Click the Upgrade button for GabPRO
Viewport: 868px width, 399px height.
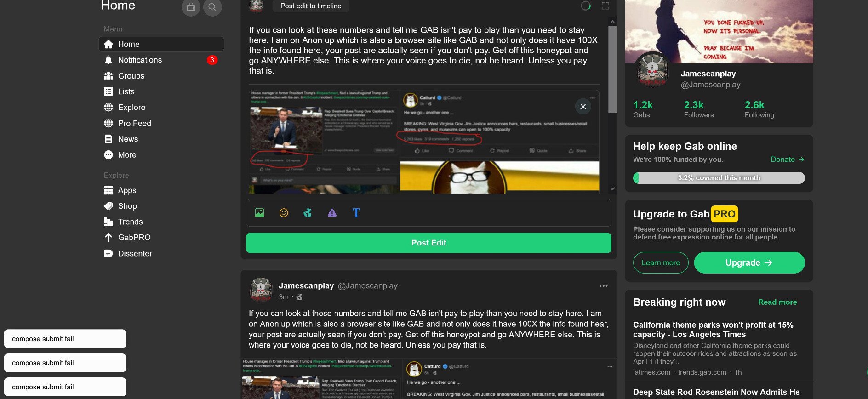(749, 262)
